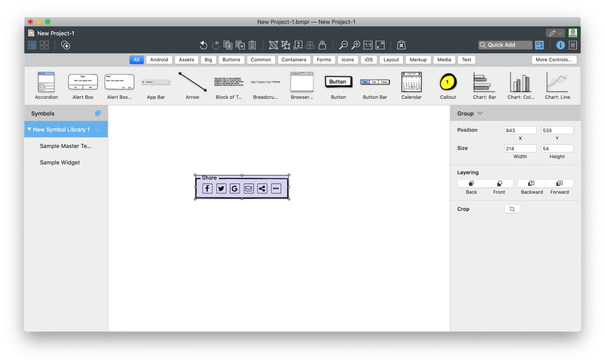Click the Crop icon button
Screen dimensions: 605x364
pyautogui.click(x=512, y=209)
